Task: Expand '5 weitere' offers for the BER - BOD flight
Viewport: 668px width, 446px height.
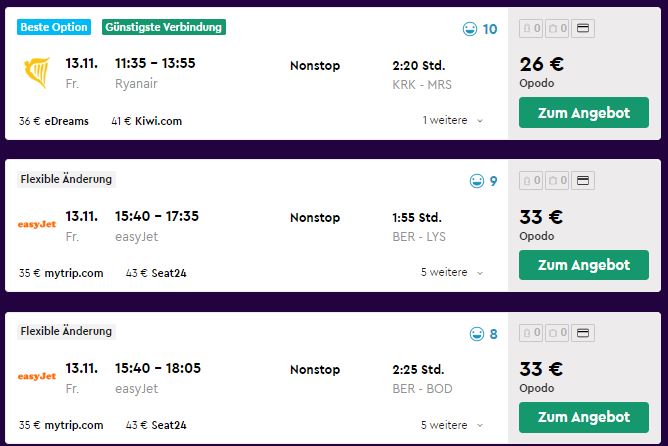Action: (x=452, y=425)
